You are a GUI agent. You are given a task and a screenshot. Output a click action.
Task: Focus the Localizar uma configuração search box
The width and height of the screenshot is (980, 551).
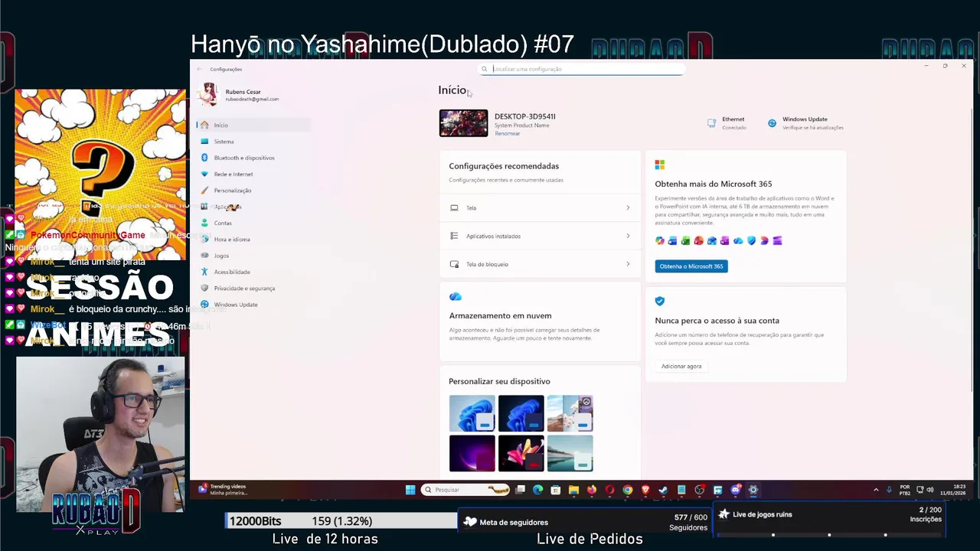pos(582,69)
